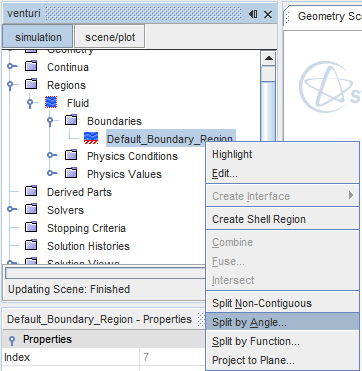Screen dimensions: 362x371
Task: Expand the Continua node
Action: [x=12, y=67]
